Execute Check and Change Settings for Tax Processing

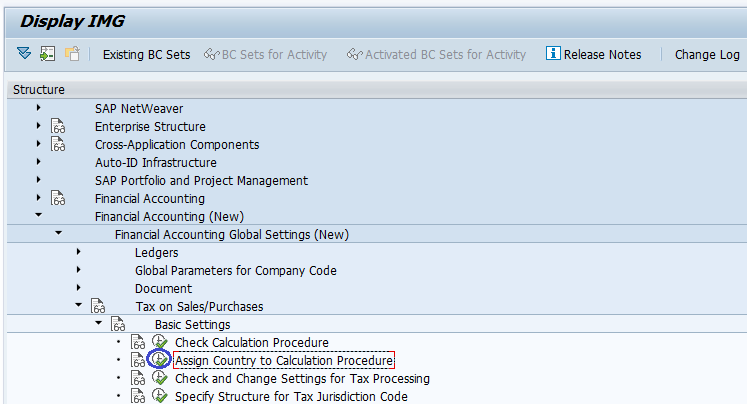(x=160, y=377)
